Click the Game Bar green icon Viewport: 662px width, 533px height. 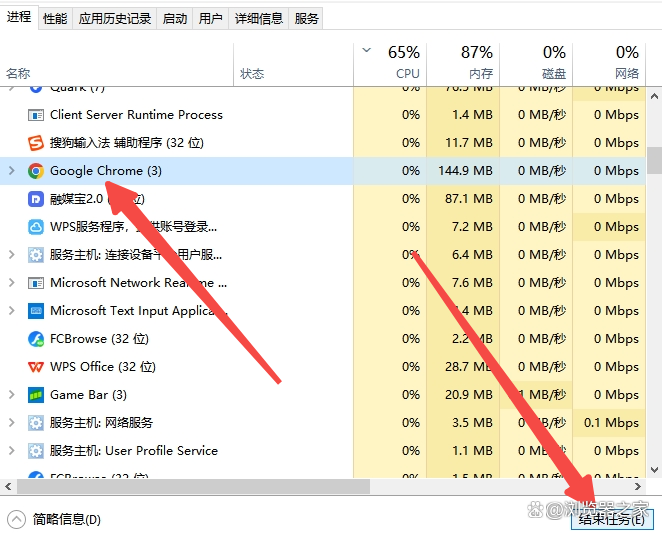click(x=36, y=395)
